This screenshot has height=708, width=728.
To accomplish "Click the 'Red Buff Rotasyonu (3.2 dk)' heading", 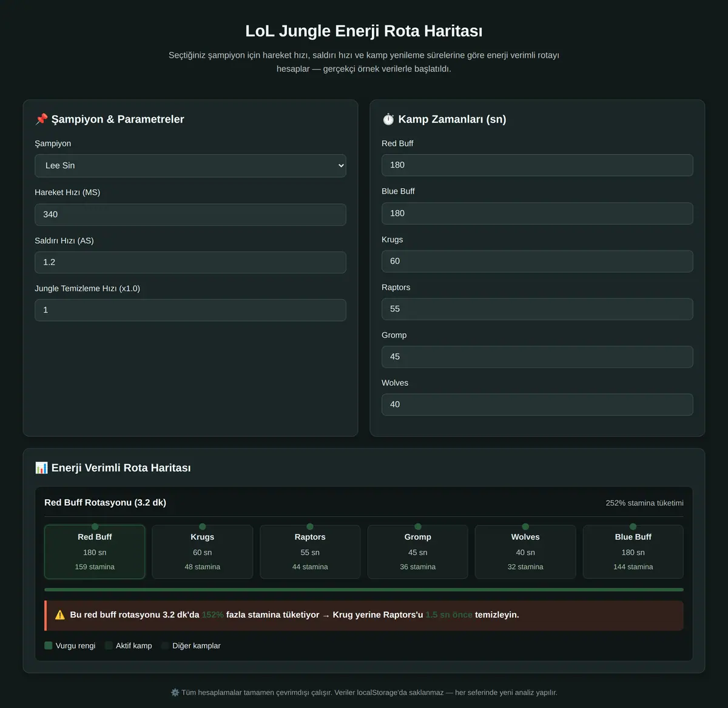I will 105,502.
